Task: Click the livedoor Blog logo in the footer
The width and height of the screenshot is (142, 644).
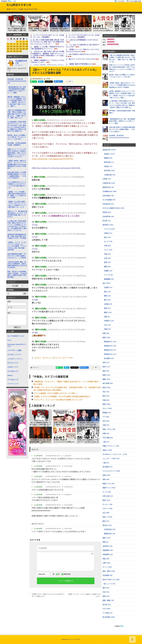Action: point(119,626)
